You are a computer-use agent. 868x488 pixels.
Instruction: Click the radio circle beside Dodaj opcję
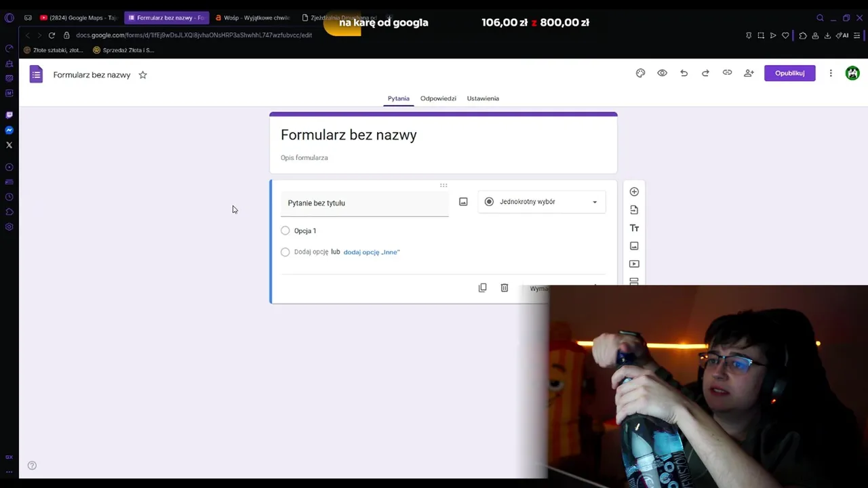(x=285, y=252)
